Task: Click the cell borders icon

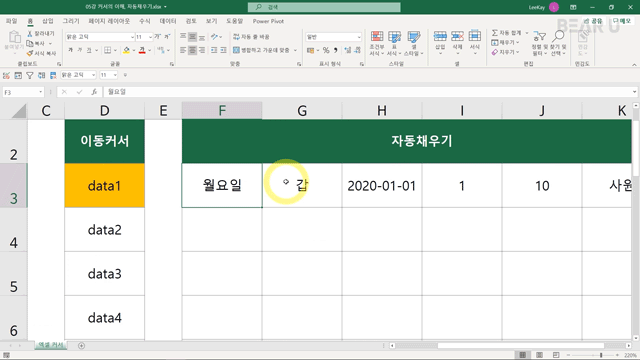Action: 107,50
